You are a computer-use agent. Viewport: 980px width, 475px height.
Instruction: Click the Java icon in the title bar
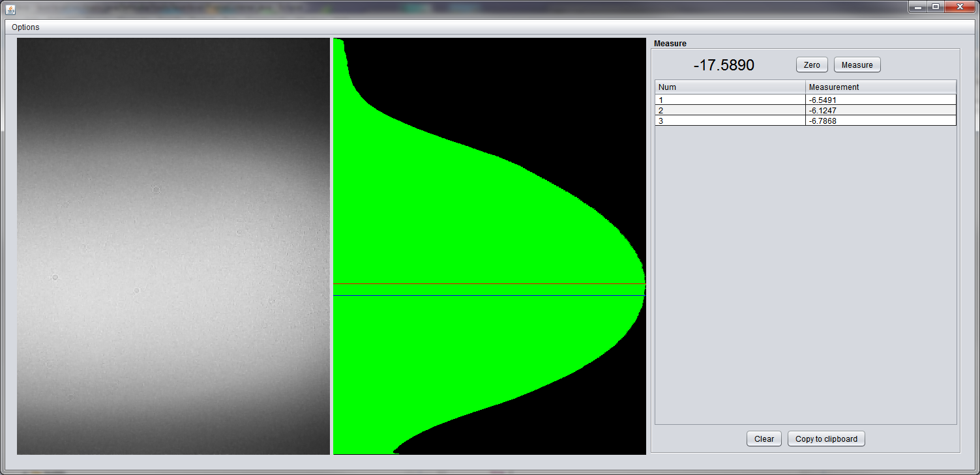click(x=10, y=9)
